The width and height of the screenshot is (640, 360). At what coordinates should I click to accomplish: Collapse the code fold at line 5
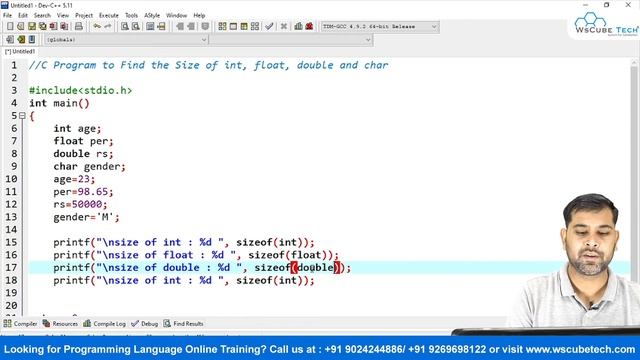[x=22, y=116]
